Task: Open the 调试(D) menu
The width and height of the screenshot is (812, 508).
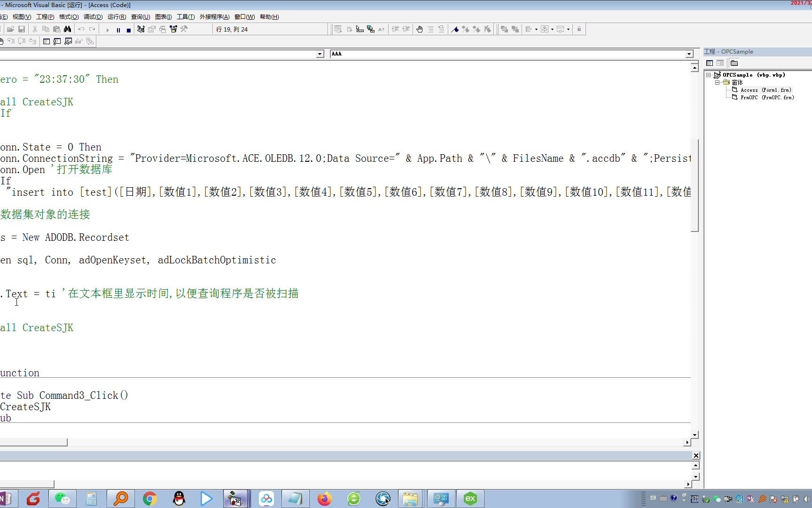Action: point(93,17)
